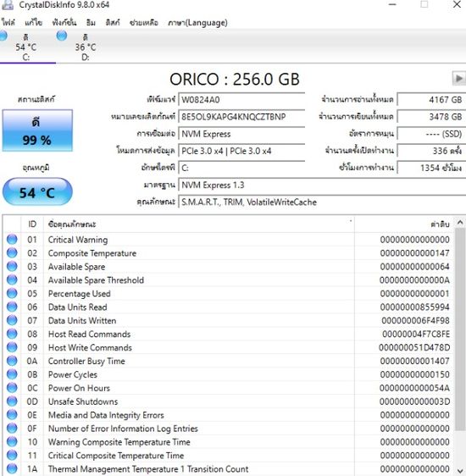Close the CrystalDiskInfo window
The height and width of the screenshot is (476, 466).
point(457,4)
